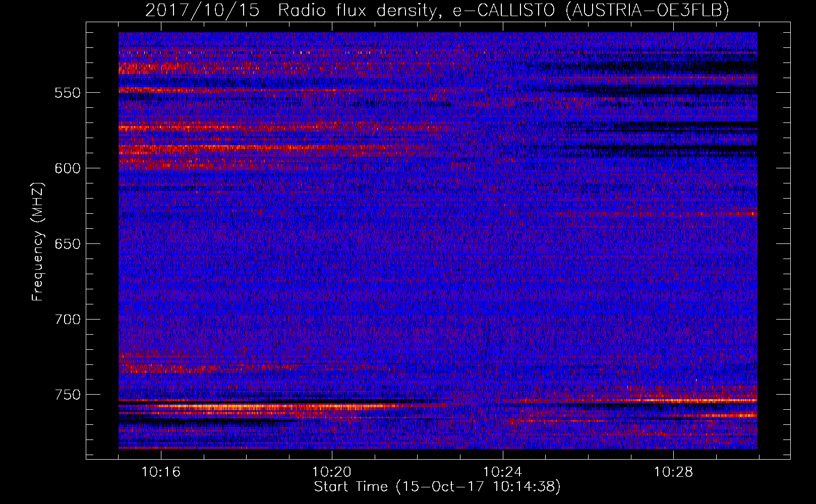
Task: Click the plot title starting 2017/10/15
Action: [x=437, y=10]
